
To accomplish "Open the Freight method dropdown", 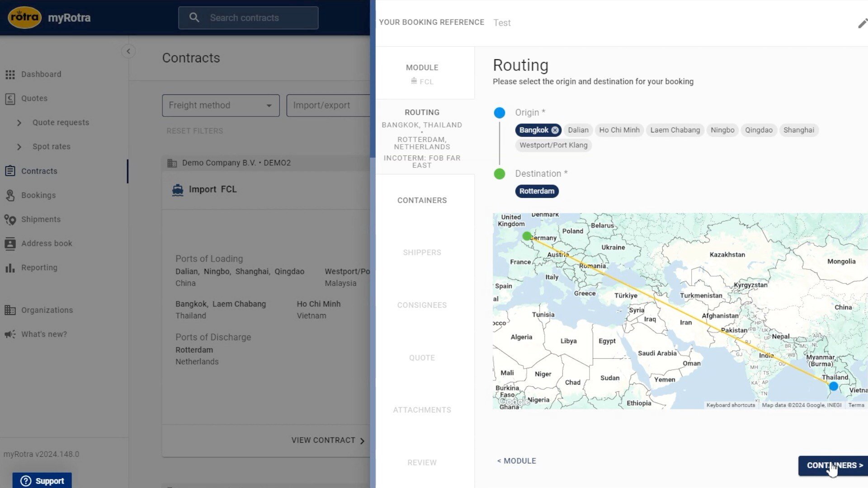I will point(221,105).
